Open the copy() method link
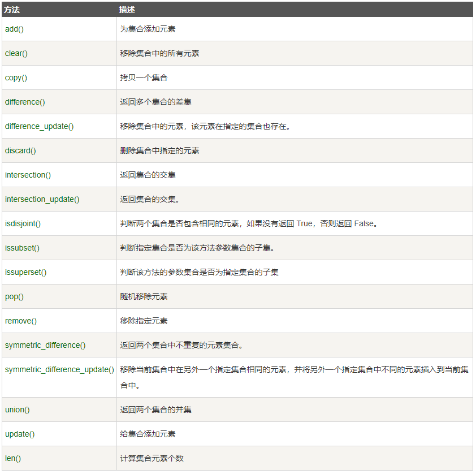The width and height of the screenshot is (476, 474). [x=16, y=77]
